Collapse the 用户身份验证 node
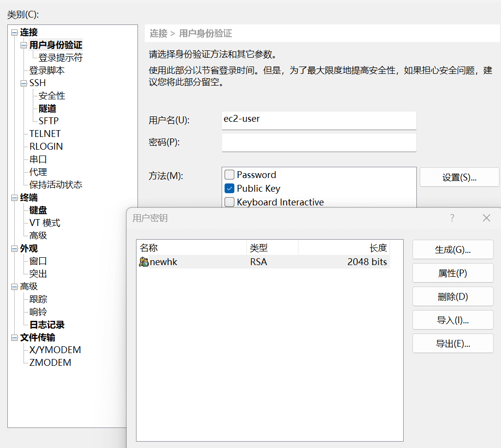 coord(23,45)
